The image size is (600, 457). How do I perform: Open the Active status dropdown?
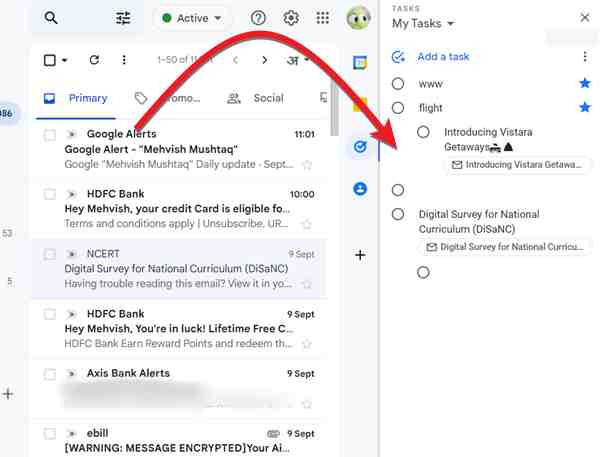191,18
